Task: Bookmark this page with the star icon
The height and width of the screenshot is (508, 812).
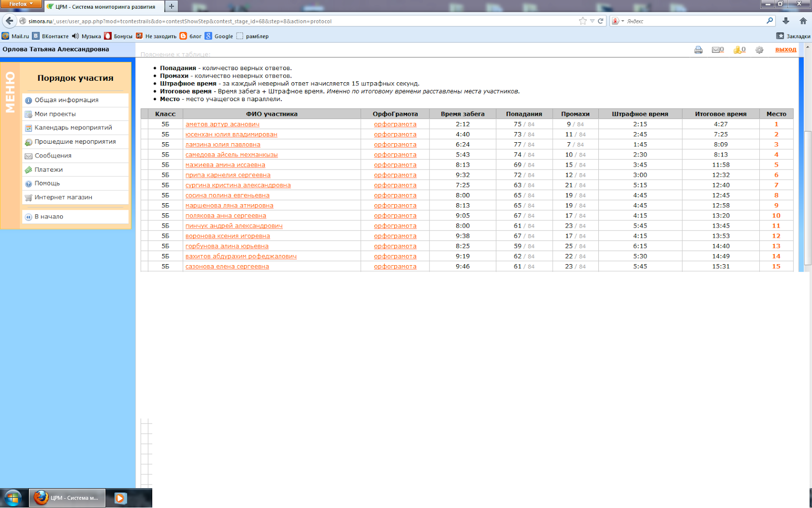Action: (583, 21)
